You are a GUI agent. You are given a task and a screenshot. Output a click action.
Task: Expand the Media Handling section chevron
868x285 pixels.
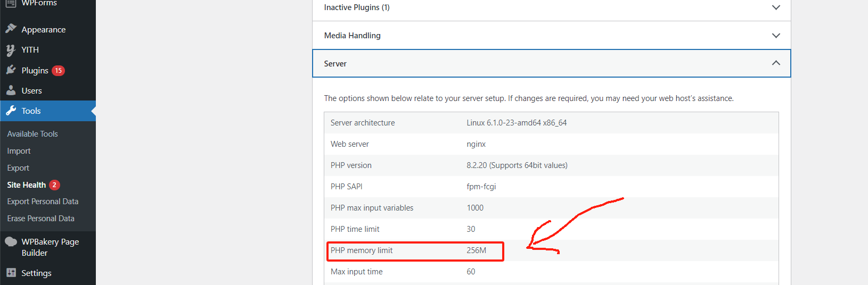[x=776, y=36]
